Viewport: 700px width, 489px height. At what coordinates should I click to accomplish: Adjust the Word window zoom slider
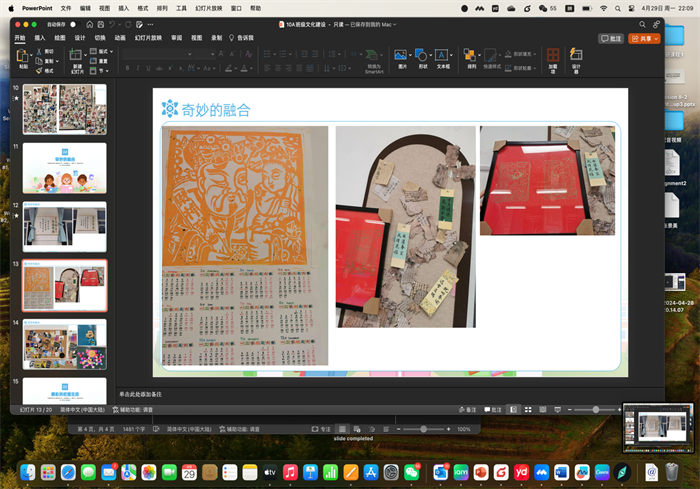(x=423, y=429)
